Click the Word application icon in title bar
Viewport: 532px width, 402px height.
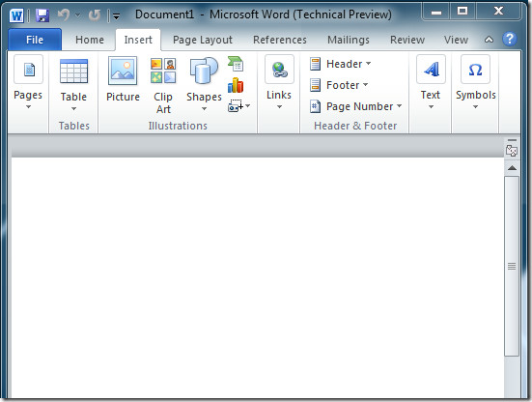click(x=16, y=15)
